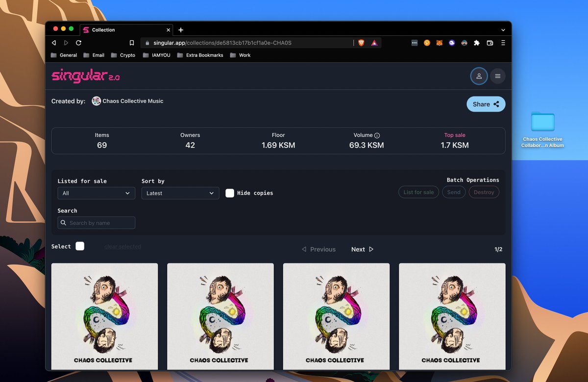The height and width of the screenshot is (382, 588).
Task: Click the Owners count 42
Action: click(x=190, y=145)
